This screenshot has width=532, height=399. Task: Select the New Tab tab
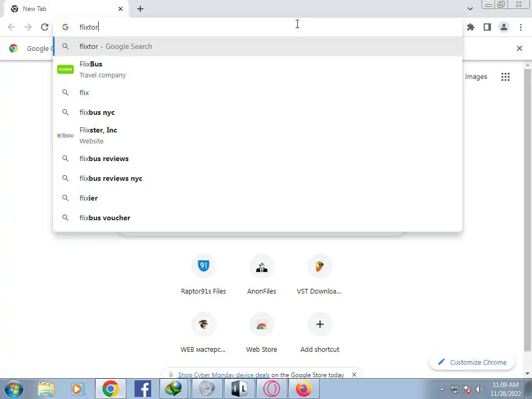(66, 9)
